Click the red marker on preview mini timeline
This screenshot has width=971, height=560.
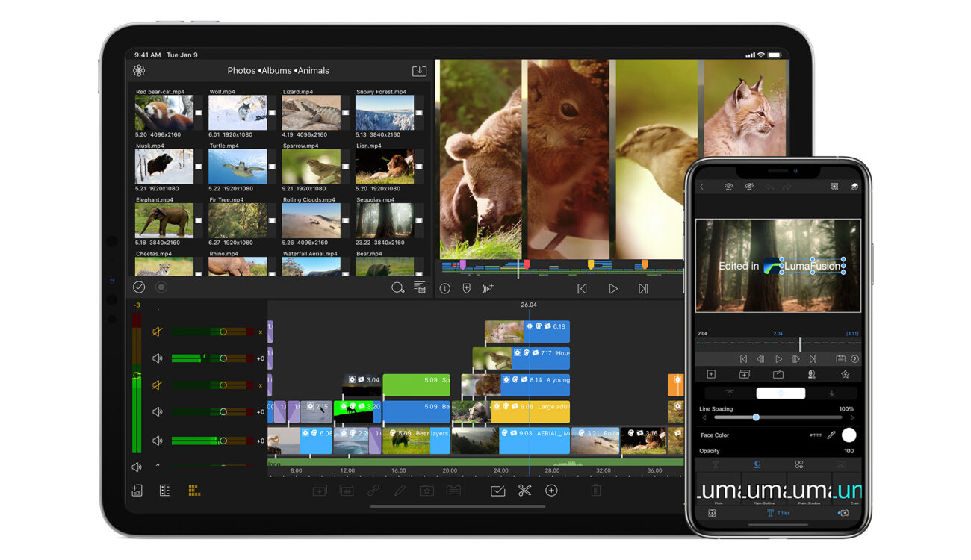click(x=527, y=264)
